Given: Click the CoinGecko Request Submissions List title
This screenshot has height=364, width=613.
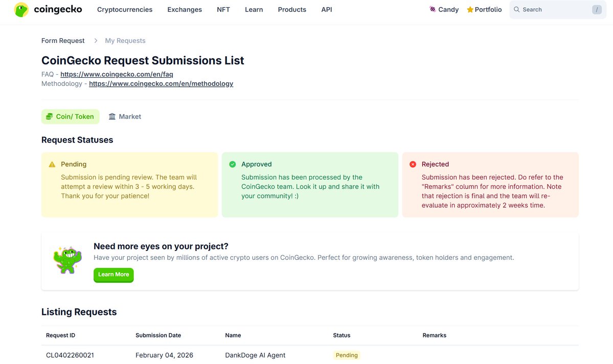Looking at the screenshot, I should click(x=143, y=61).
